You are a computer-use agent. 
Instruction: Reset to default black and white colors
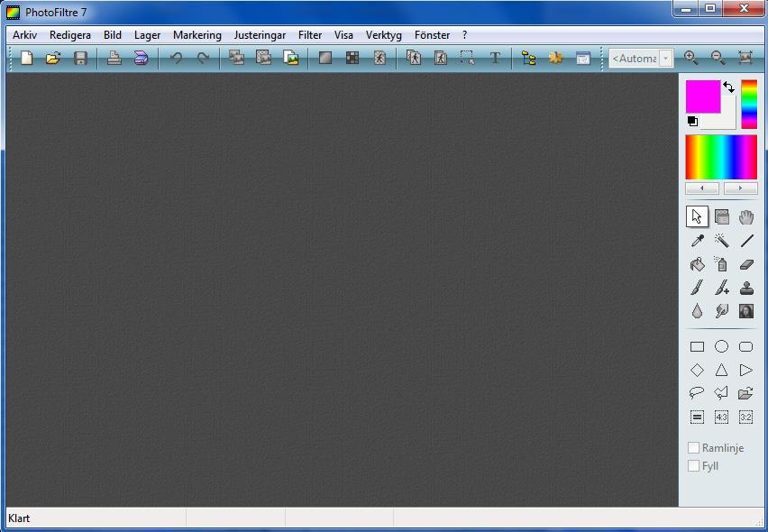pos(692,121)
